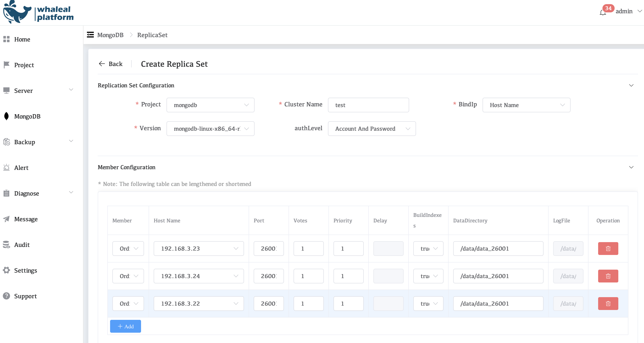644x343 pixels.
Task: Click ReplicaSet breadcrumb link
Action: 152,35
